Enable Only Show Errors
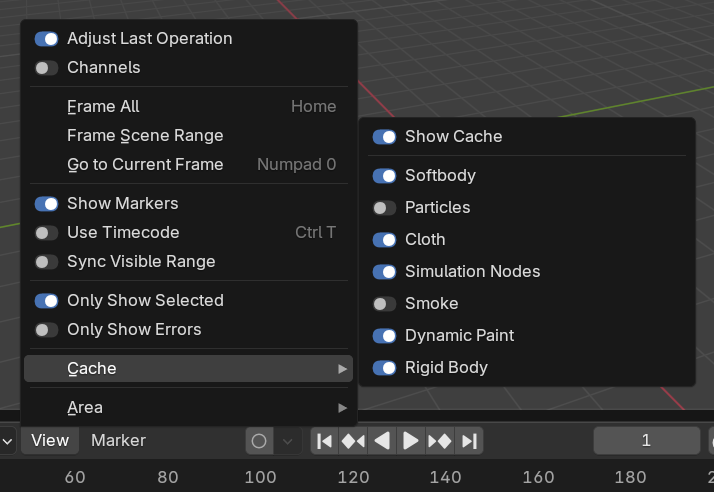The height and width of the screenshot is (492, 714). 46,330
